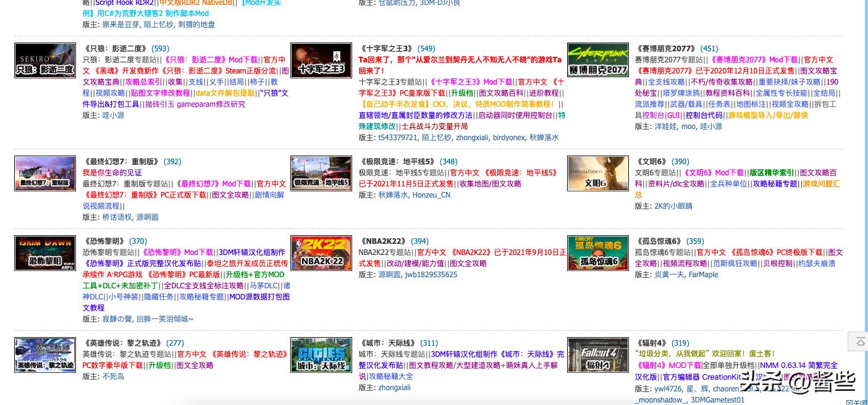The image size is (868, 405).
Task: Open the Cyberpunk 2077 cover thumbnail
Action: click(x=597, y=60)
